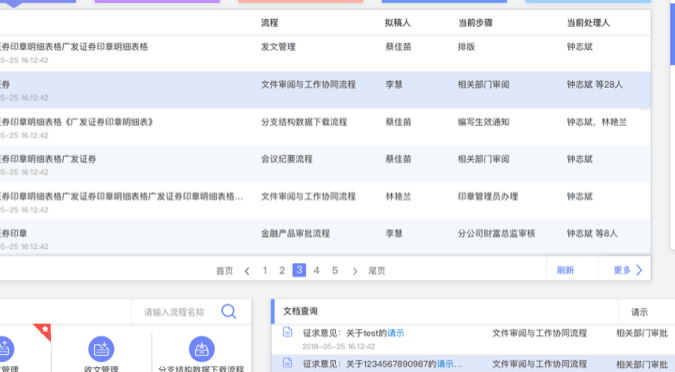The width and height of the screenshot is (675, 372).
Task: Click the 刷新 refresh button
Action: coord(565,270)
